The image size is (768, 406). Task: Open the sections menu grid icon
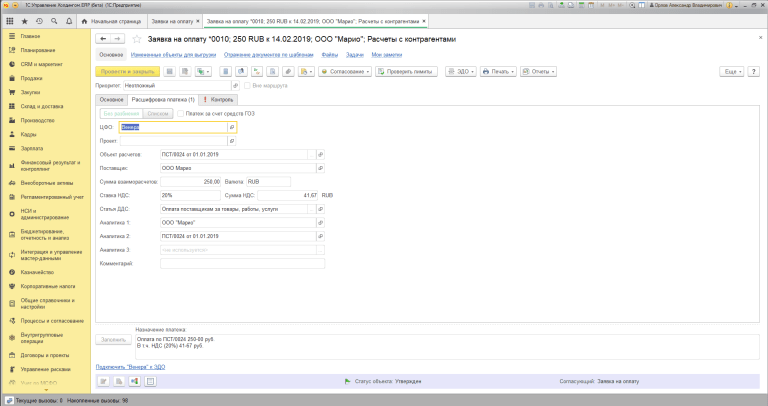click(9, 22)
